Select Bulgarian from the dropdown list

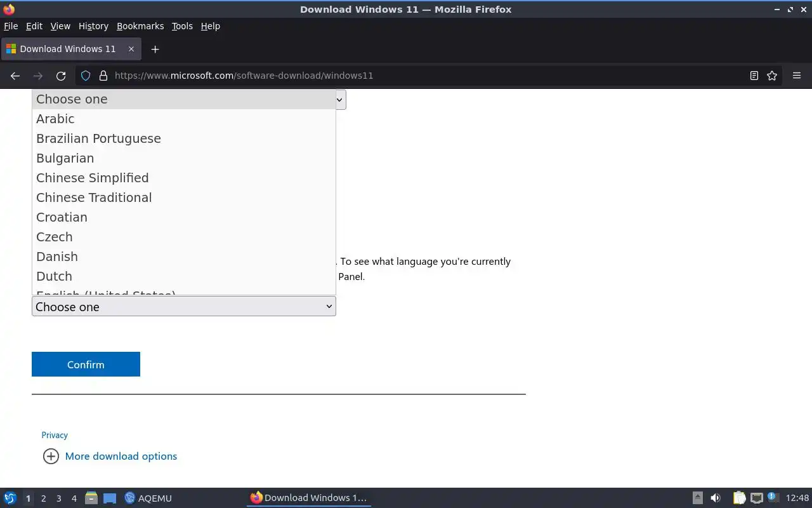pos(184,158)
